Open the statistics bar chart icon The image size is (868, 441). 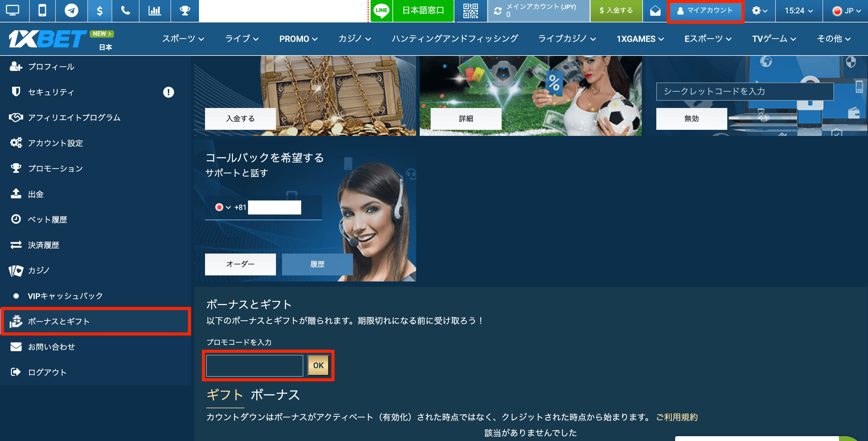tap(155, 10)
